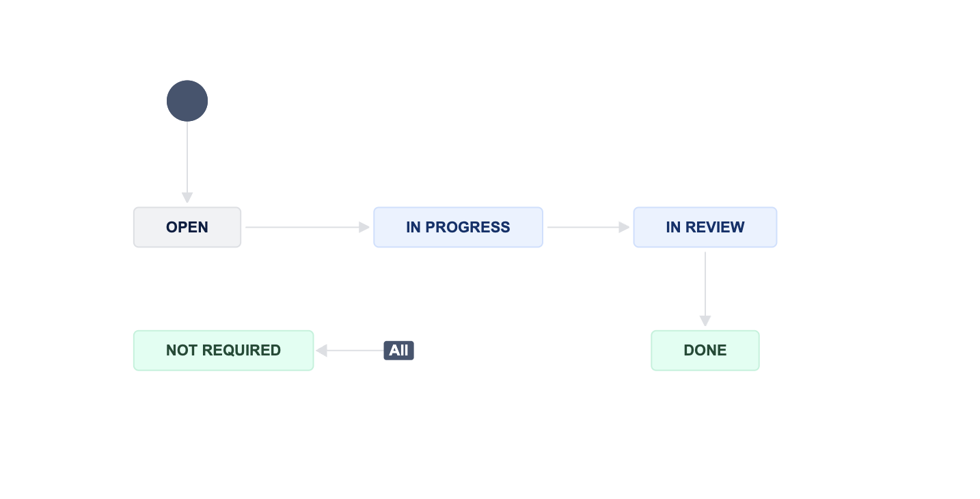Select the vertical line from IN REVIEW to DONE
Image resolution: width=980 pixels, height=499 pixels.
click(x=705, y=284)
